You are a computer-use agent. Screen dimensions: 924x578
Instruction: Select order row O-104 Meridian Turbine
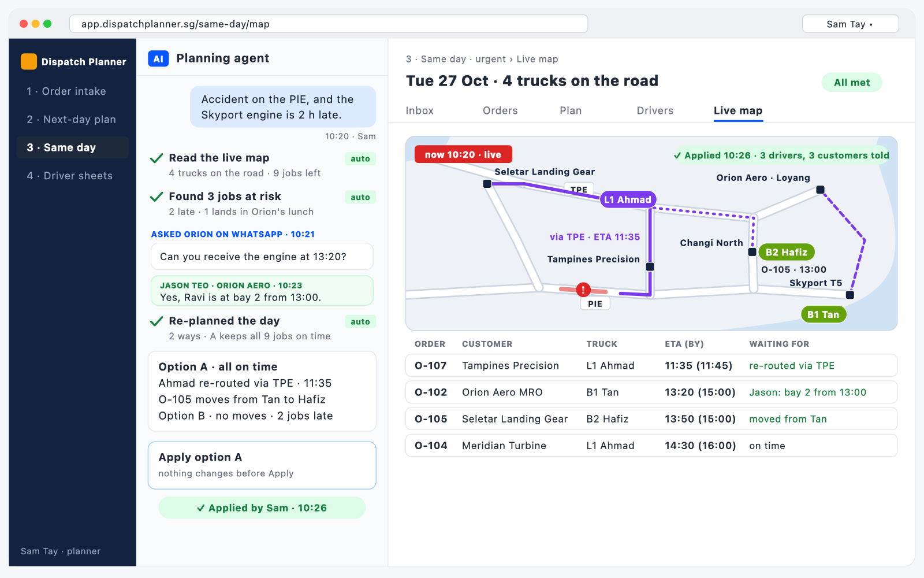651,445
